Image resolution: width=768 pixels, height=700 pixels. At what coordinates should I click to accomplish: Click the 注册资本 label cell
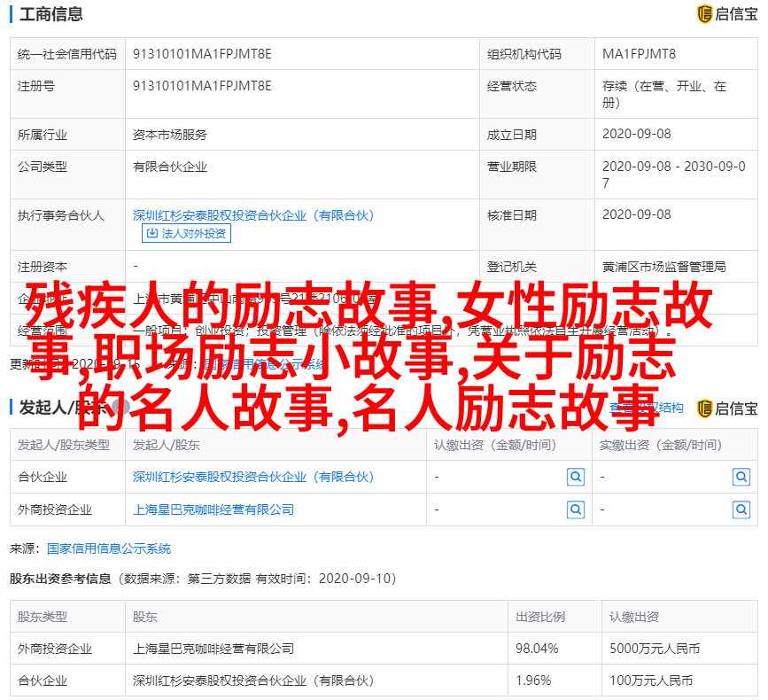click(x=67, y=267)
